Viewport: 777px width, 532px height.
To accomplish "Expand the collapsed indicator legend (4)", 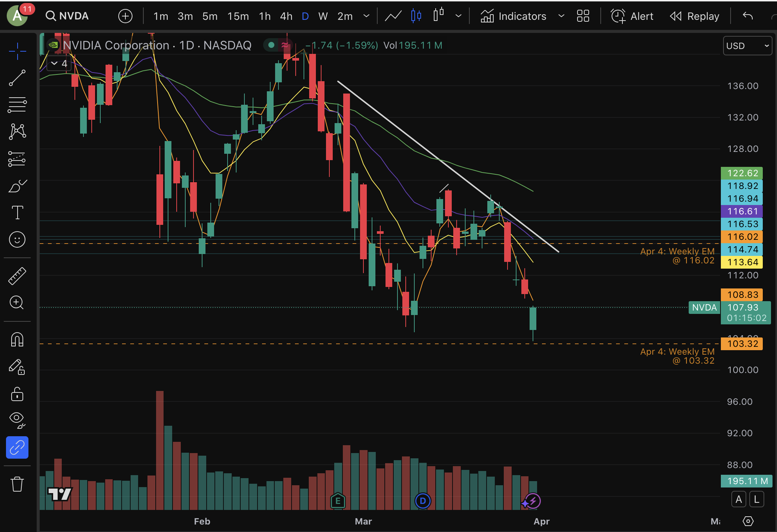I will [59, 64].
